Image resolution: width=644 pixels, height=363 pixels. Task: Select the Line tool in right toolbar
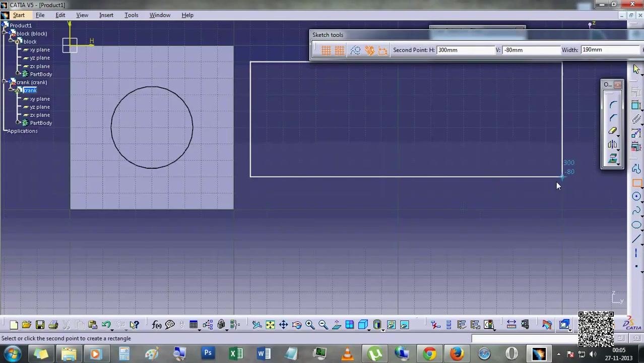coord(636,238)
